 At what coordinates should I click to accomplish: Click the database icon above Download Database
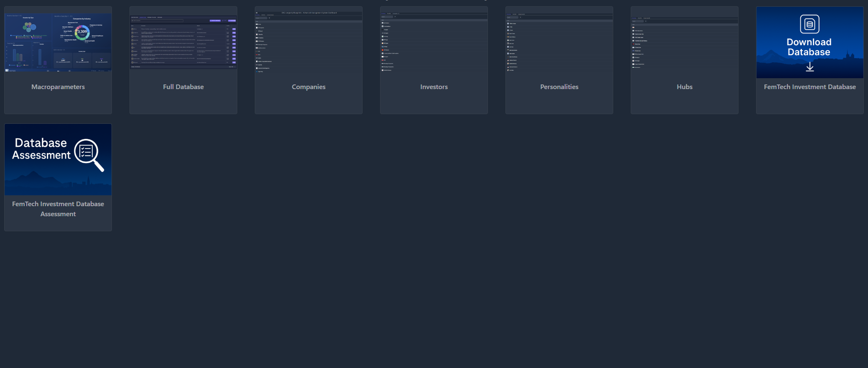pos(810,24)
